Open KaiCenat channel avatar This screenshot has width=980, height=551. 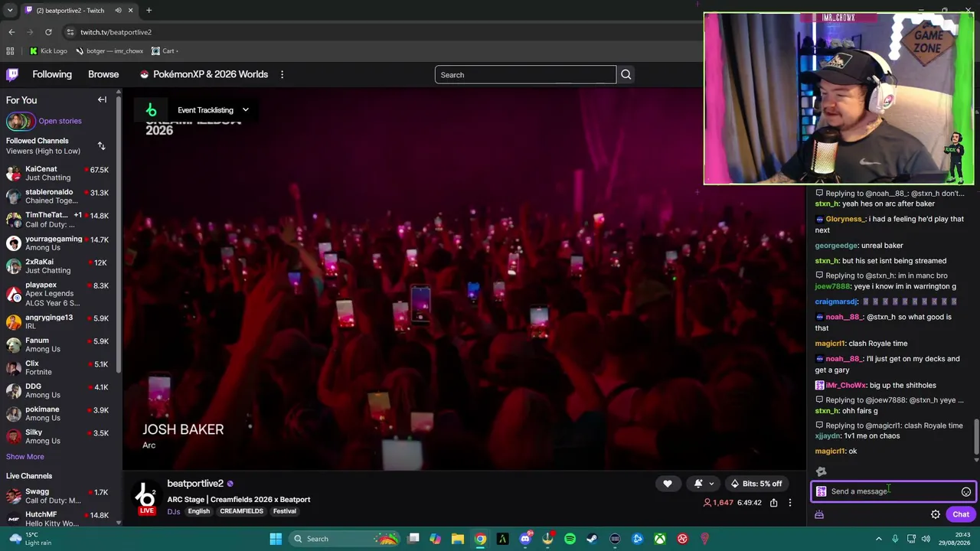coord(14,173)
